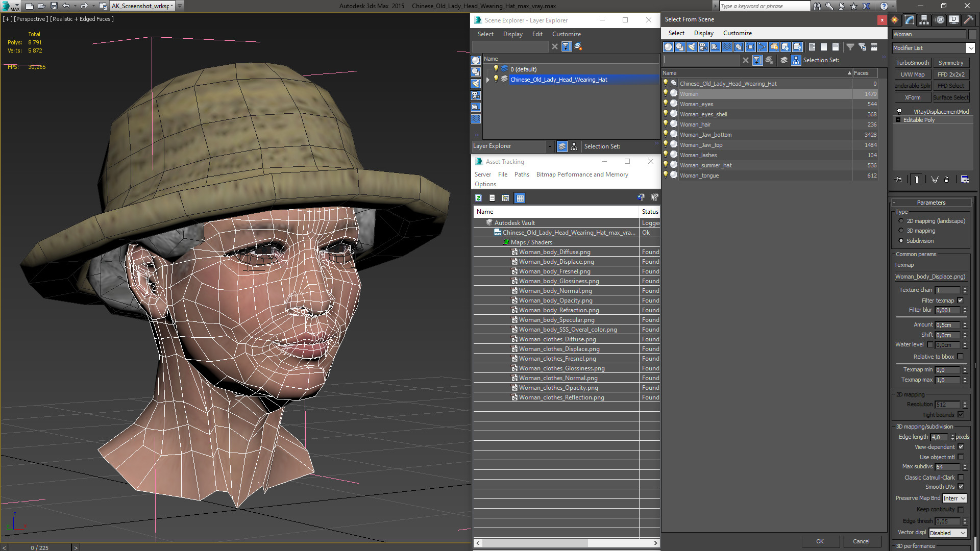Screen dimensions: 980x551
Task: Toggle visibility bulb for Woman_hair row
Action: 666,124
